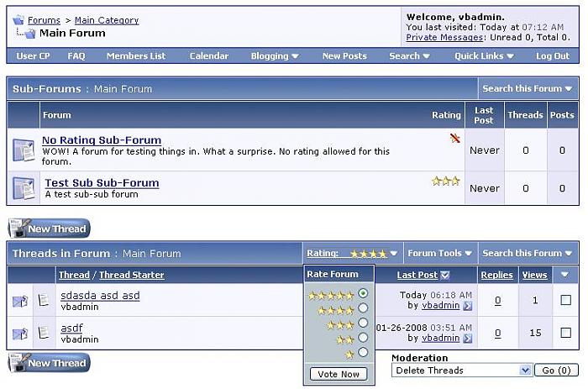The height and width of the screenshot is (389, 588).
Task: Sort threads by the Views column header
Action: pos(534,275)
